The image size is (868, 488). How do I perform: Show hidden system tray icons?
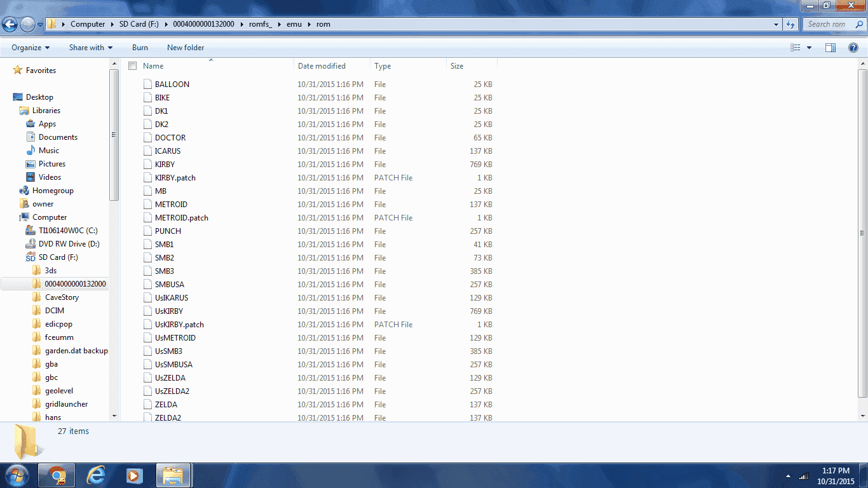[789, 476]
